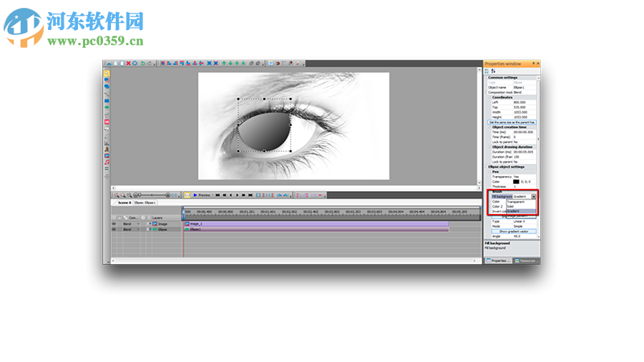Toggle visibility eye of Ellipse layer

coord(114,230)
